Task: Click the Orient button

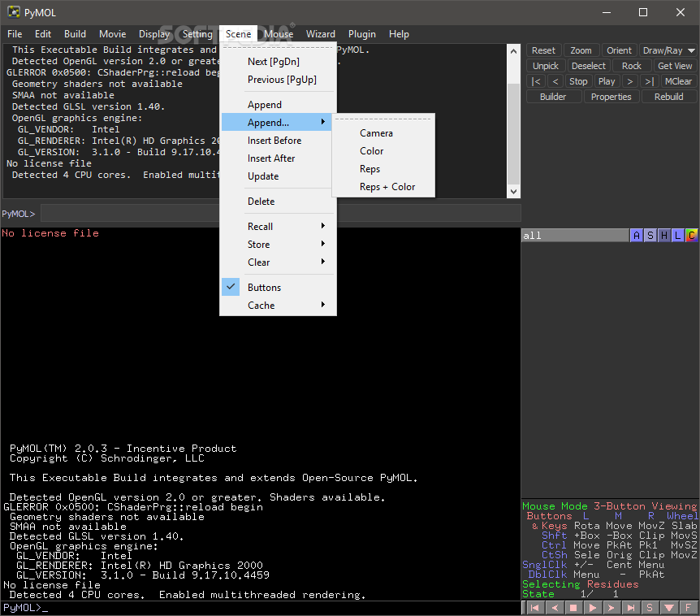Action: point(619,50)
